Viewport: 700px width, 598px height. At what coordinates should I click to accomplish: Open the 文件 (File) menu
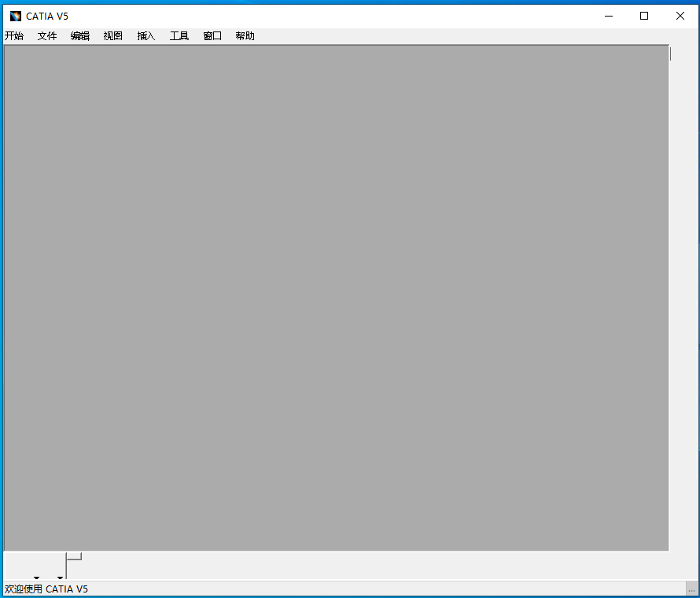47,36
